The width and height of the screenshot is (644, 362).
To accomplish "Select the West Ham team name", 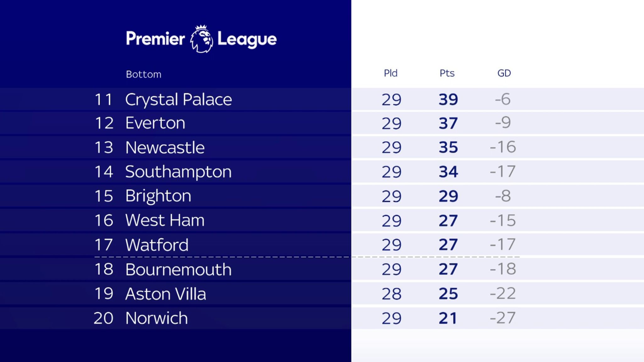I will point(165,220).
